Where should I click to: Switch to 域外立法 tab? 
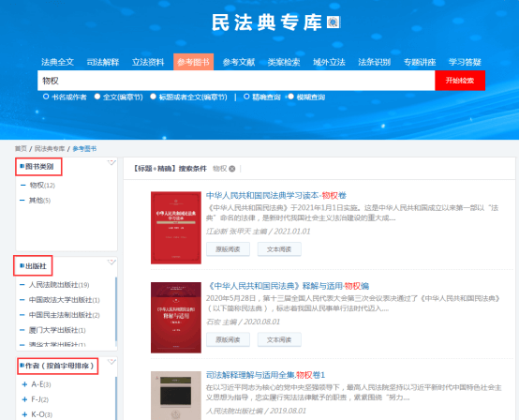point(329,62)
